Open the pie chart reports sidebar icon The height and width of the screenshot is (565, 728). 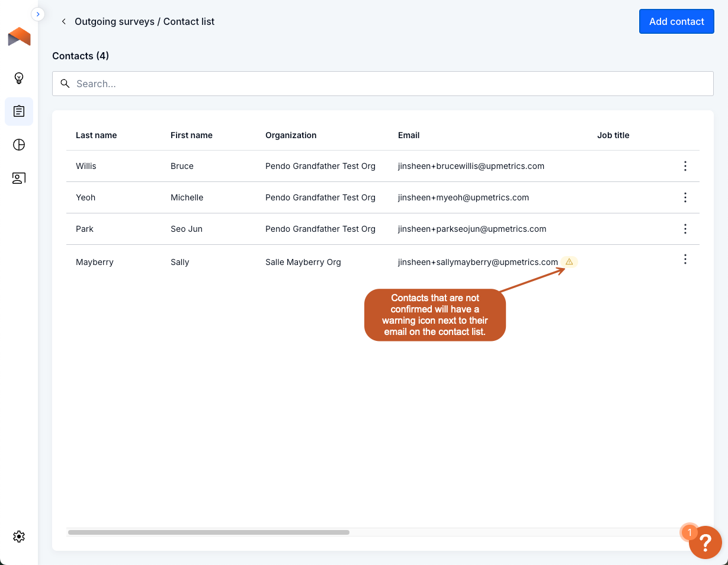19,145
